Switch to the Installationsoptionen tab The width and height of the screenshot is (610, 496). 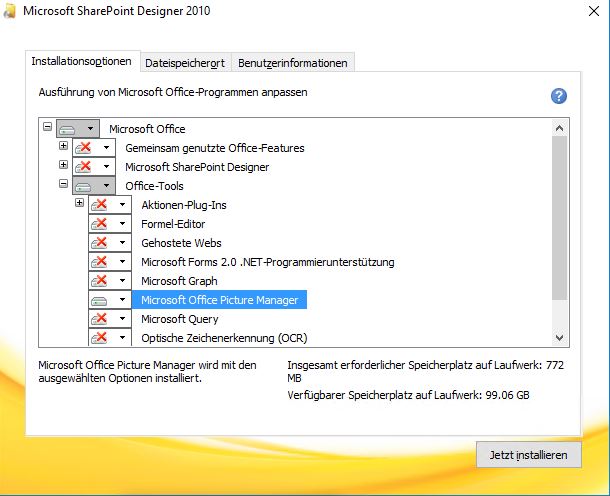[81, 61]
